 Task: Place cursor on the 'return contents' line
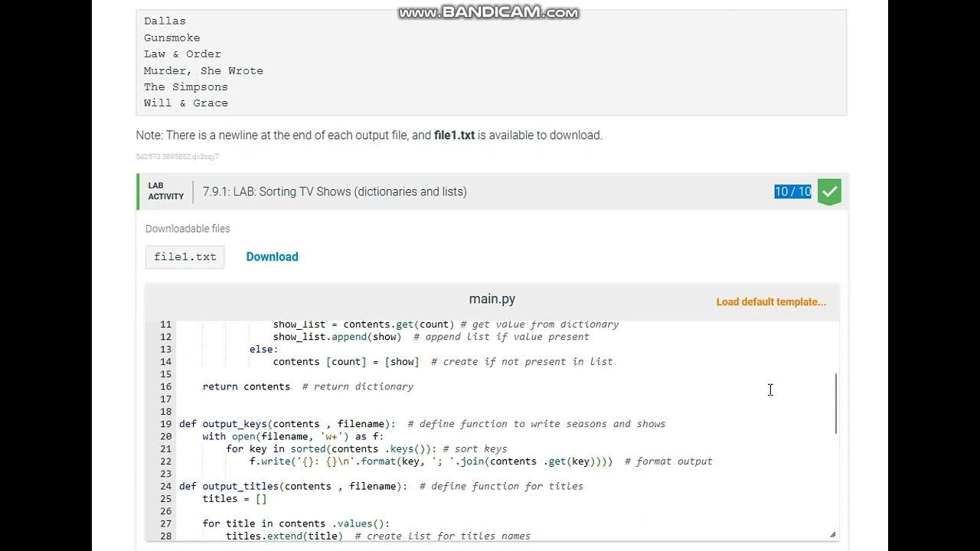click(x=247, y=386)
